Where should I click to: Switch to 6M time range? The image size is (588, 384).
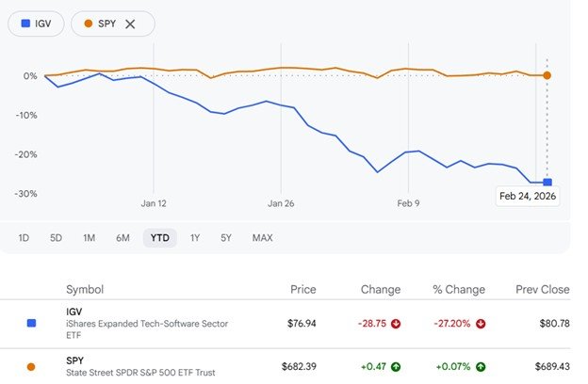click(x=122, y=238)
